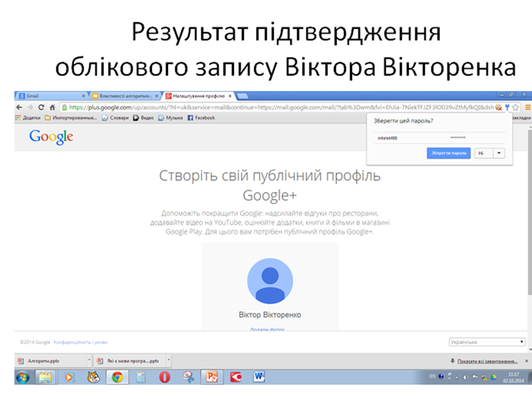Image resolution: width=532 pixels, height=399 pixels.
Task: Click the Віктор Вікторенко profile name
Action: click(x=270, y=315)
